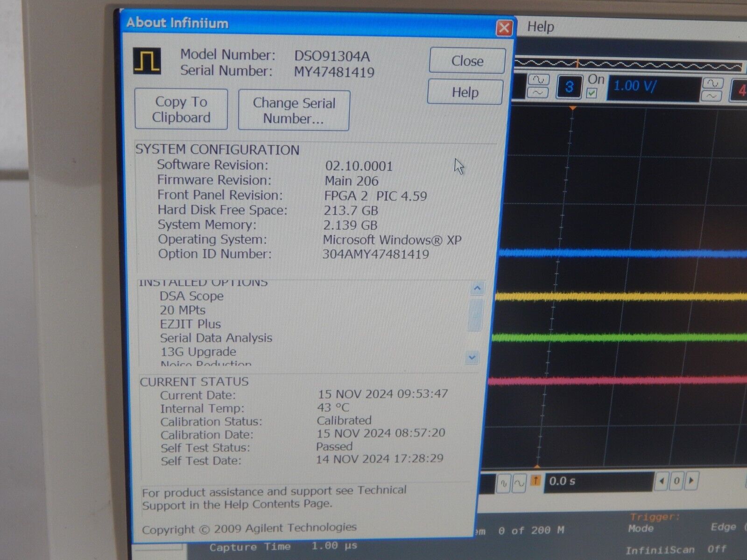Open the Help menu
Image resolution: width=747 pixels, height=560 pixels.
coord(540,28)
